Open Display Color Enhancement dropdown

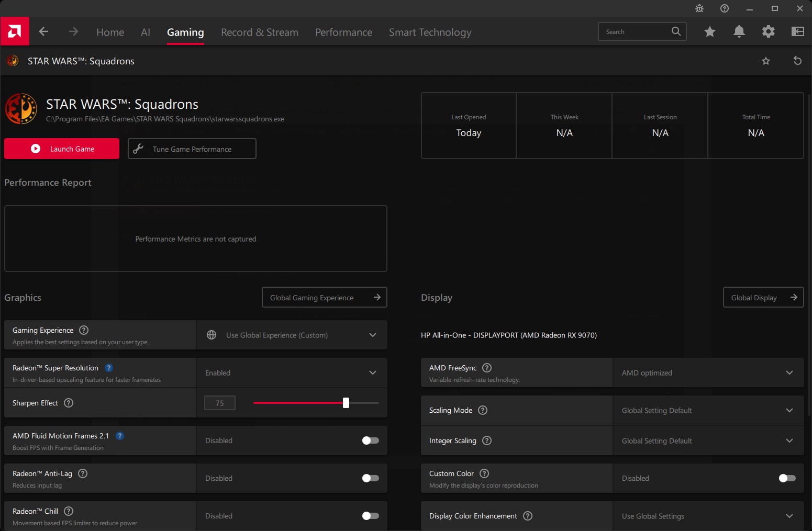pos(708,516)
